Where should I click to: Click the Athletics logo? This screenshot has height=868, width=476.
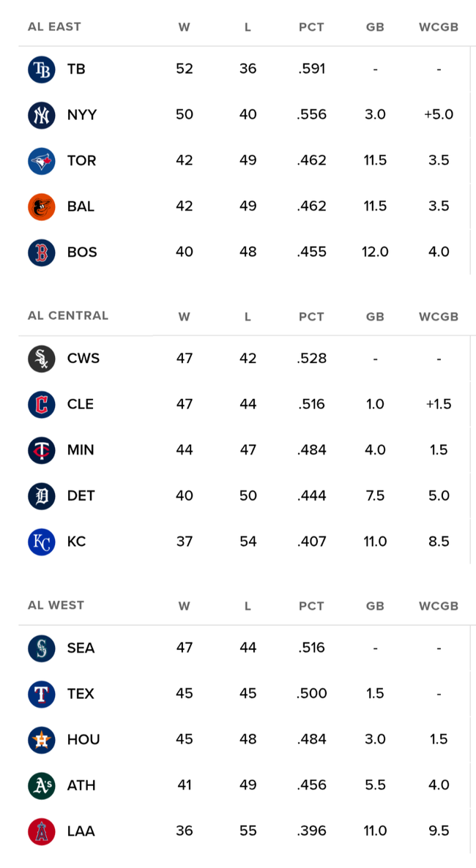coord(42,785)
